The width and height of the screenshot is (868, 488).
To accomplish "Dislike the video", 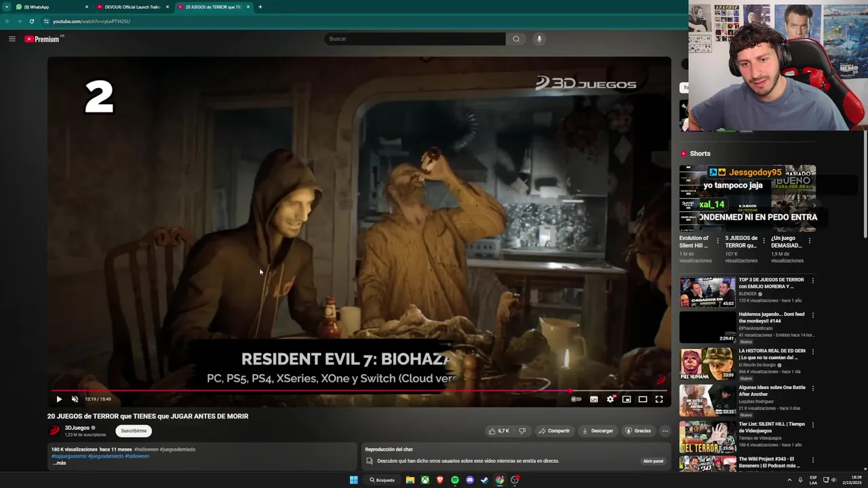I will pos(522,430).
